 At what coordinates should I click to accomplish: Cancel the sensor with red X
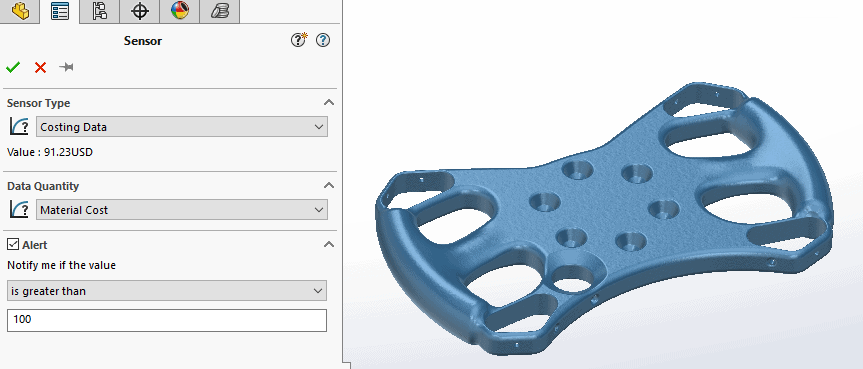coord(40,68)
